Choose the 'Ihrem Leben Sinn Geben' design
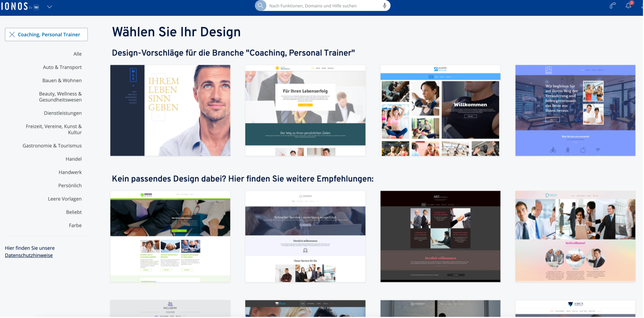This screenshot has width=644, height=318. pyautogui.click(x=170, y=110)
